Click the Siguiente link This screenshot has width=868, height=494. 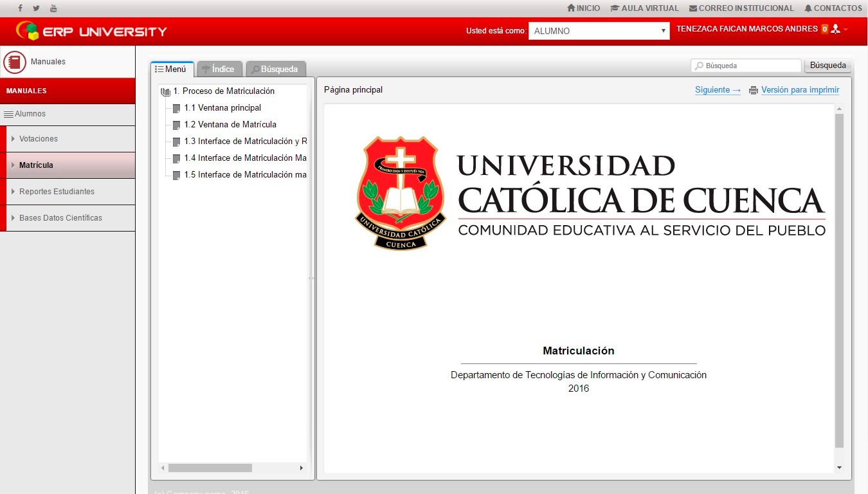(717, 90)
